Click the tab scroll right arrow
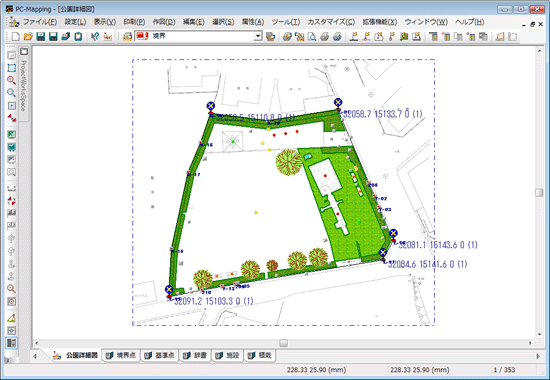Viewport: 550px width, 380px height. pos(538,356)
